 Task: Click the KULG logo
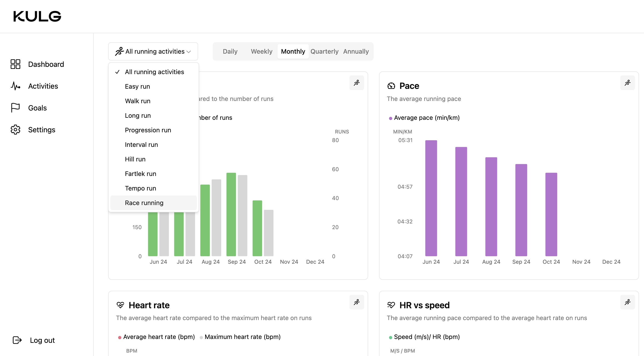click(x=37, y=17)
